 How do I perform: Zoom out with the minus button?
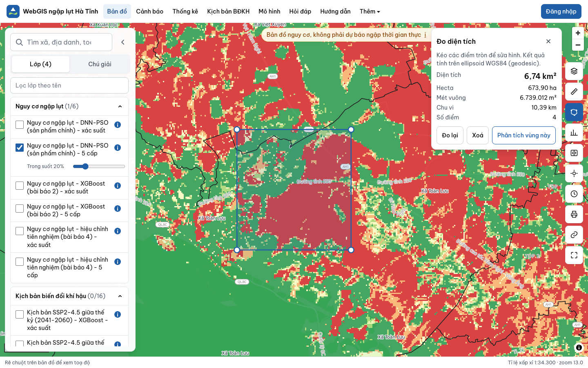click(578, 45)
